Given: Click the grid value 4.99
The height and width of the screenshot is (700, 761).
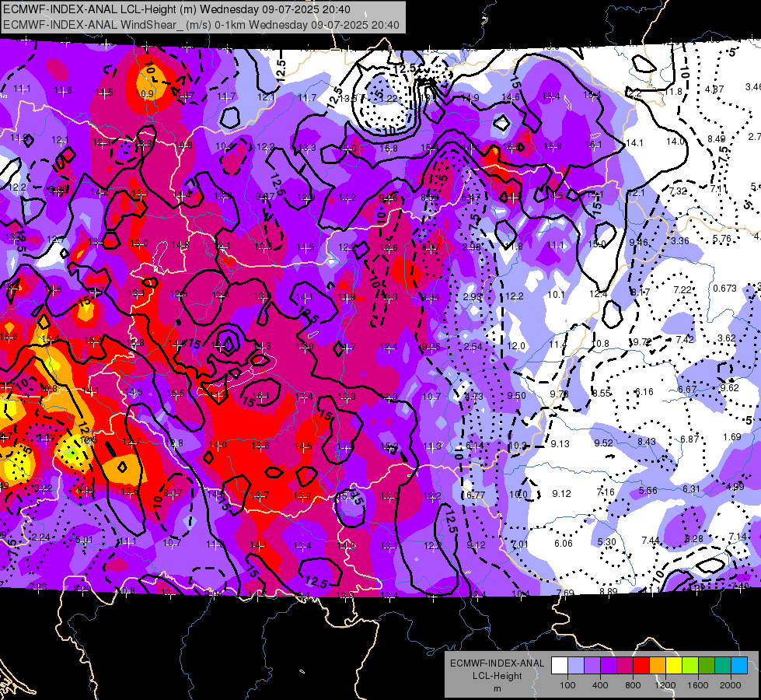Looking at the screenshot, I should coord(735,486).
